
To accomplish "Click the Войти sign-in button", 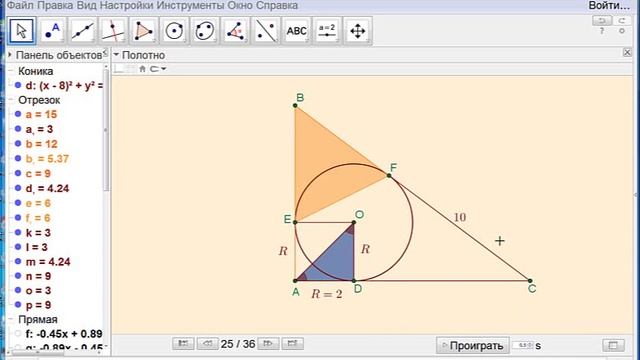I will [x=609, y=6].
